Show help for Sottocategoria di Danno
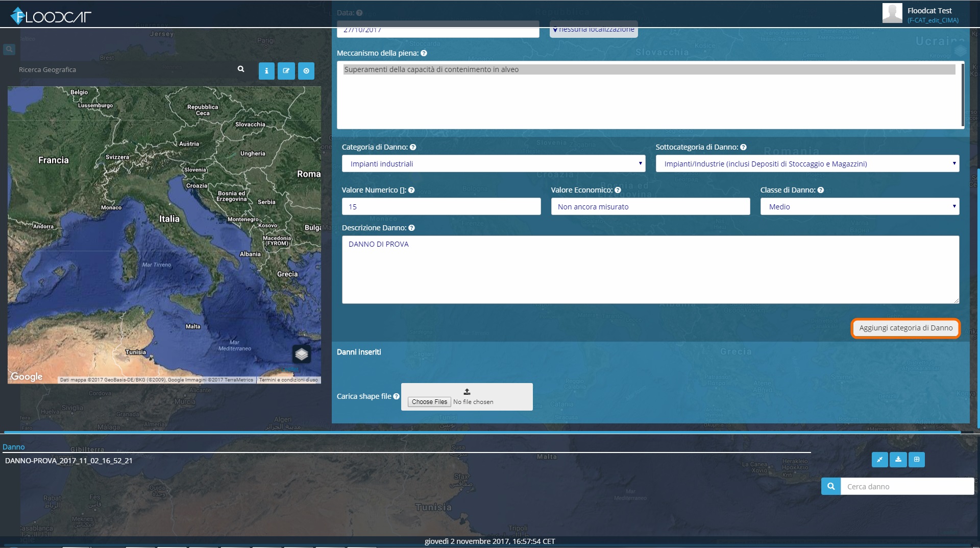980x548 pixels. coord(743,147)
